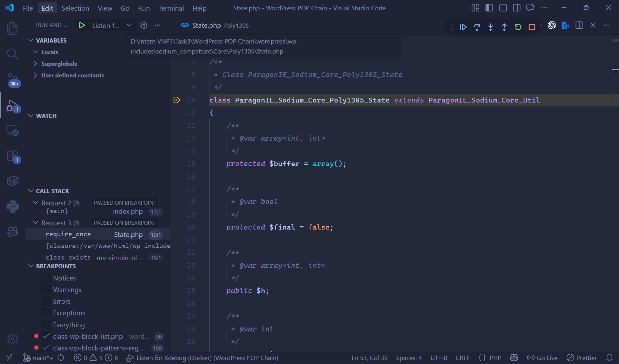Open the Docker containers view

13,181
